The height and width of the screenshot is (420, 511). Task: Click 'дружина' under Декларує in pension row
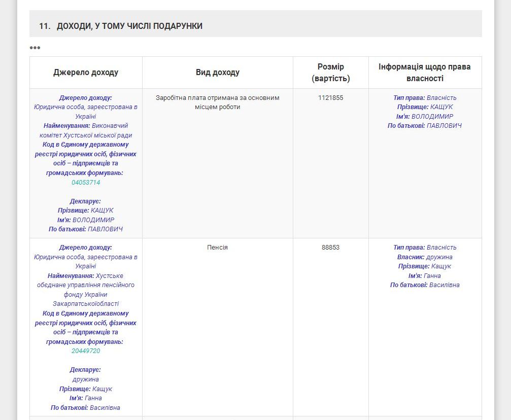(86, 379)
